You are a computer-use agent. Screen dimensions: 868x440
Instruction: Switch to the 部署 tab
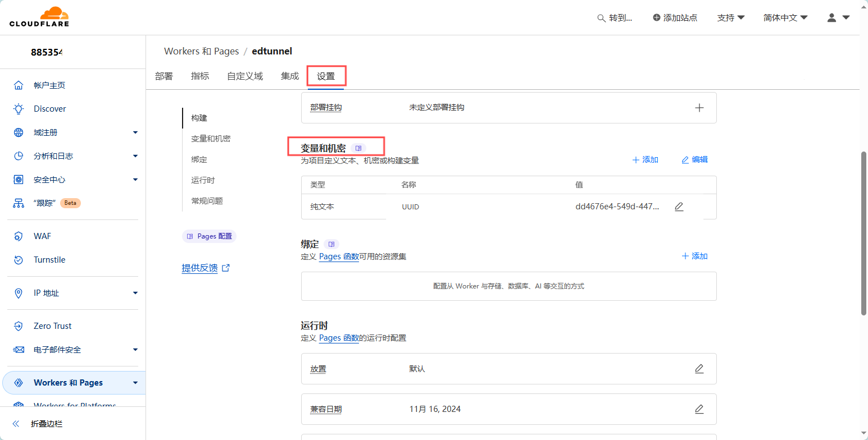click(x=164, y=76)
